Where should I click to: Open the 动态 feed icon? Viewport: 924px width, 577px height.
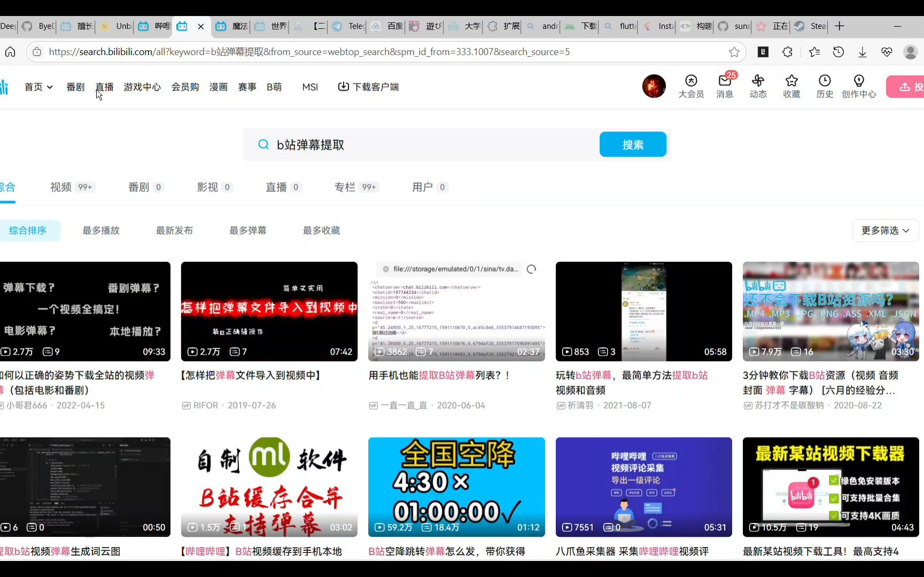[x=758, y=87]
